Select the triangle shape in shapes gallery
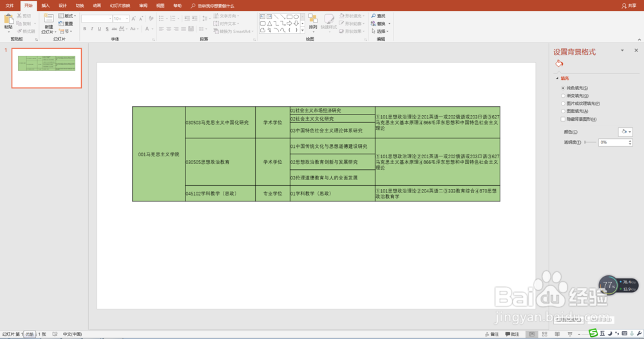This screenshot has height=339, width=644. pos(269,23)
